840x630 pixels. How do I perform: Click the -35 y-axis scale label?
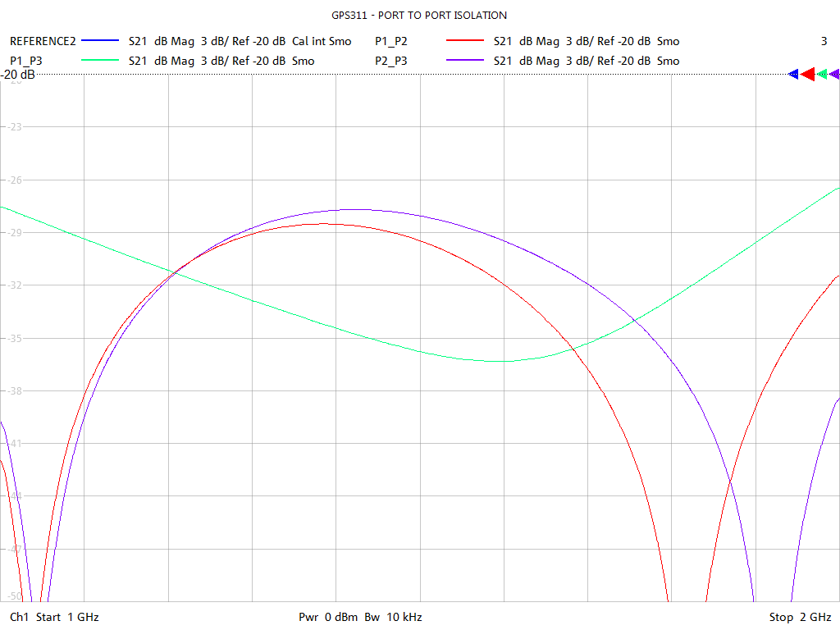point(14,338)
